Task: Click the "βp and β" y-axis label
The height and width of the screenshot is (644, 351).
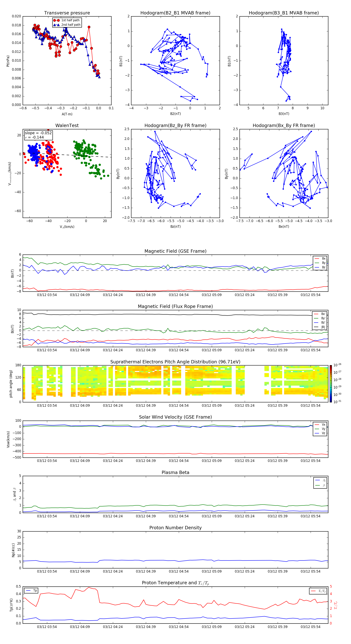Action: [15, 494]
